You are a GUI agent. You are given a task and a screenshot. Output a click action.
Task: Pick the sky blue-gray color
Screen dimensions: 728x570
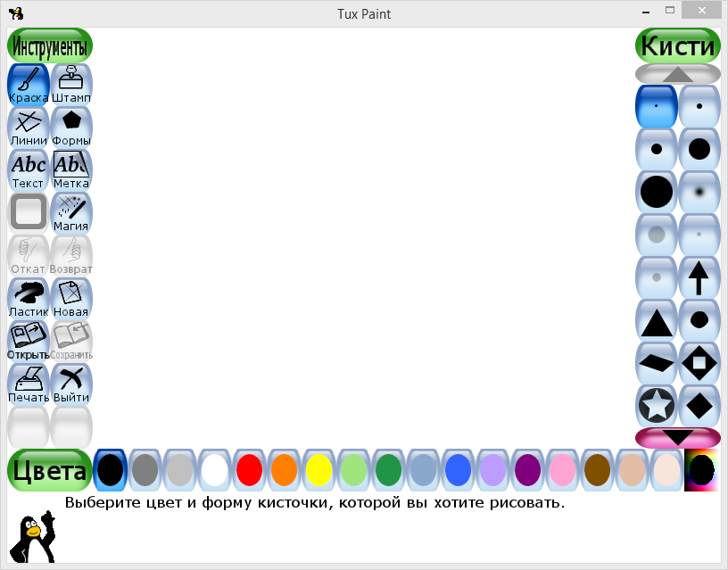pyautogui.click(x=424, y=470)
